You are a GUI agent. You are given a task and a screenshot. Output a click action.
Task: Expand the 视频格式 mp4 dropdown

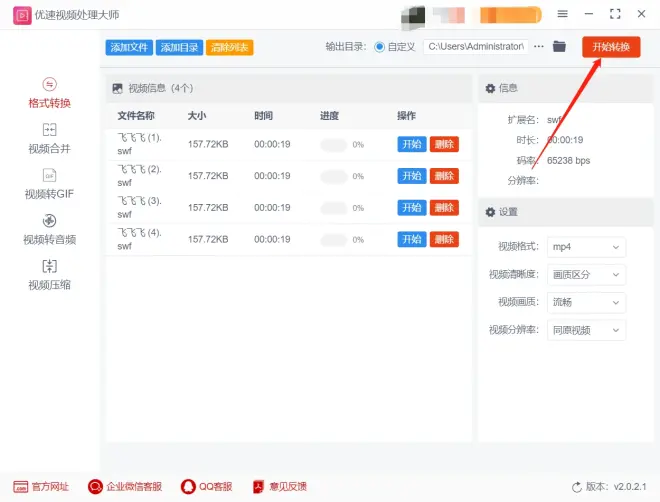[587, 246]
